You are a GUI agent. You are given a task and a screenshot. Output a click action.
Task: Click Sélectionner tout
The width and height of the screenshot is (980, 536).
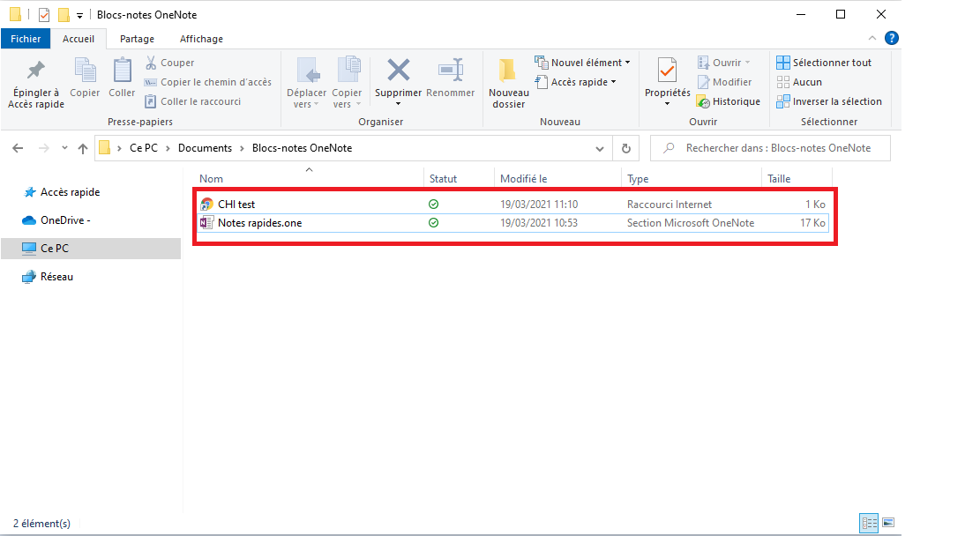[824, 63]
